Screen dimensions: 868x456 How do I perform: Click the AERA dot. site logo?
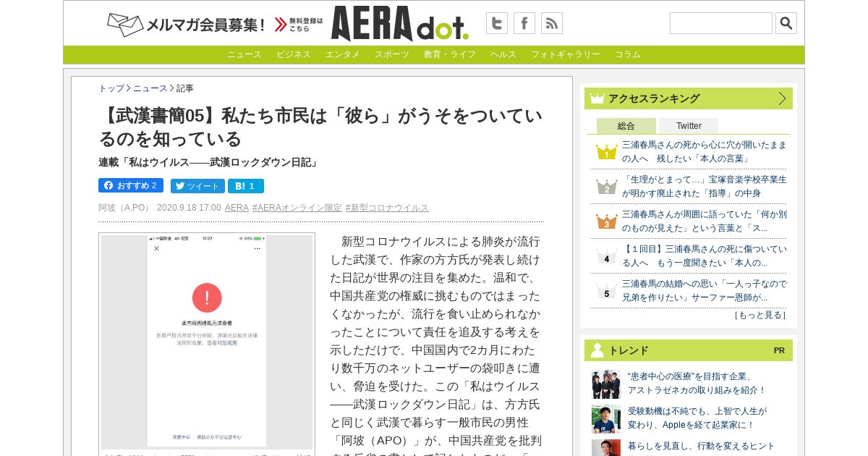click(x=400, y=24)
